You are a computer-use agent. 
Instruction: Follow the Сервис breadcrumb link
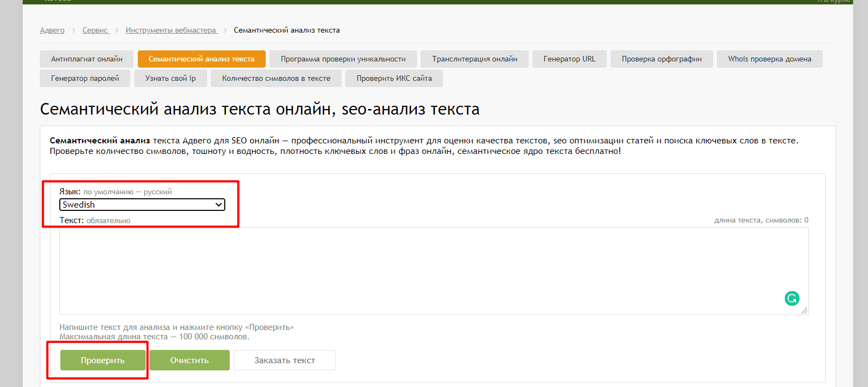(x=95, y=30)
